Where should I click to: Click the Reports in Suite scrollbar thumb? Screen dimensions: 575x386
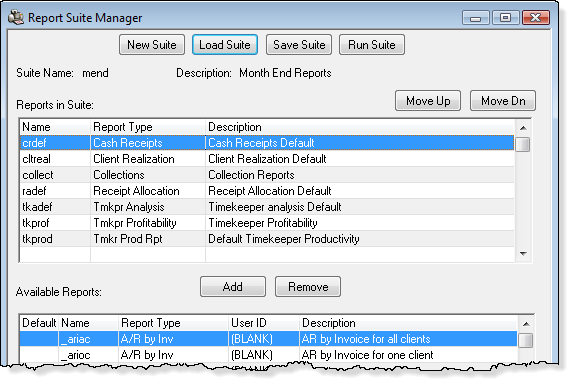523,144
